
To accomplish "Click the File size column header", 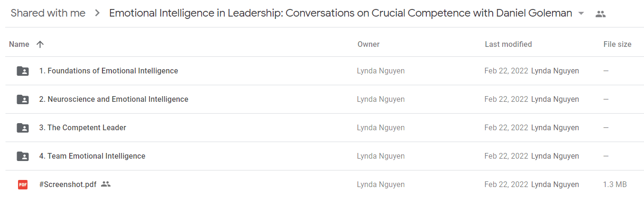I will (x=617, y=44).
